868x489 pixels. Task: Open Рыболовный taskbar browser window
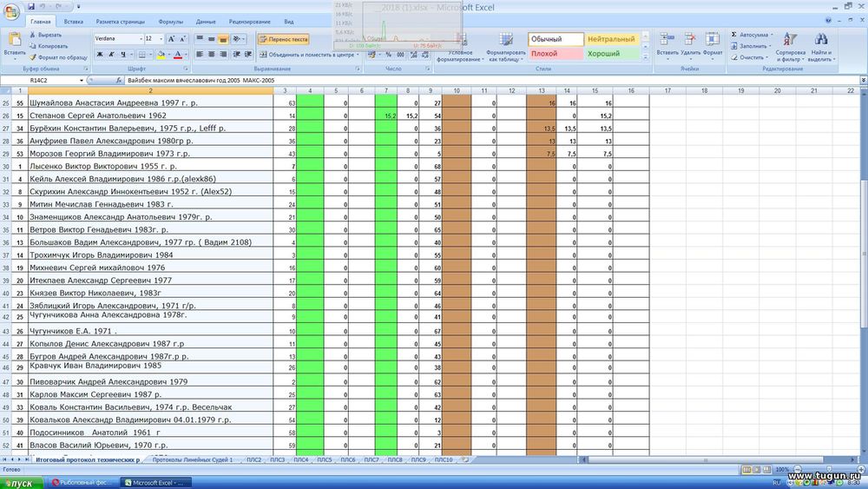click(x=83, y=483)
